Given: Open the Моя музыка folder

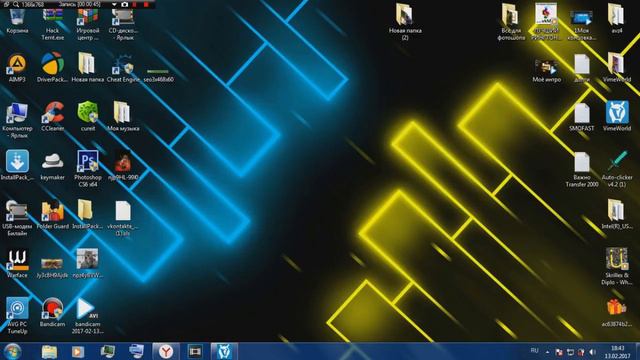Looking at the screenshot, I should click(123, 116).
